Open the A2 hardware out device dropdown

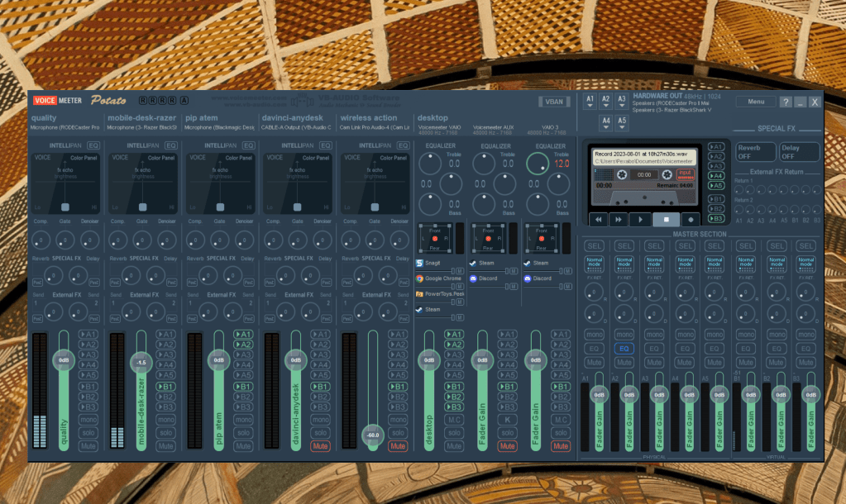tap(606, 102)
